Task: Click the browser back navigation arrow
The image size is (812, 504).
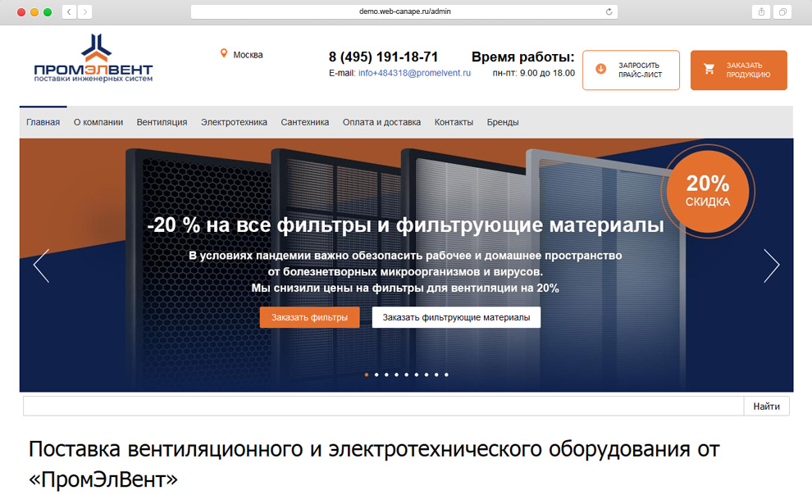Action: [x=68, y=11]
